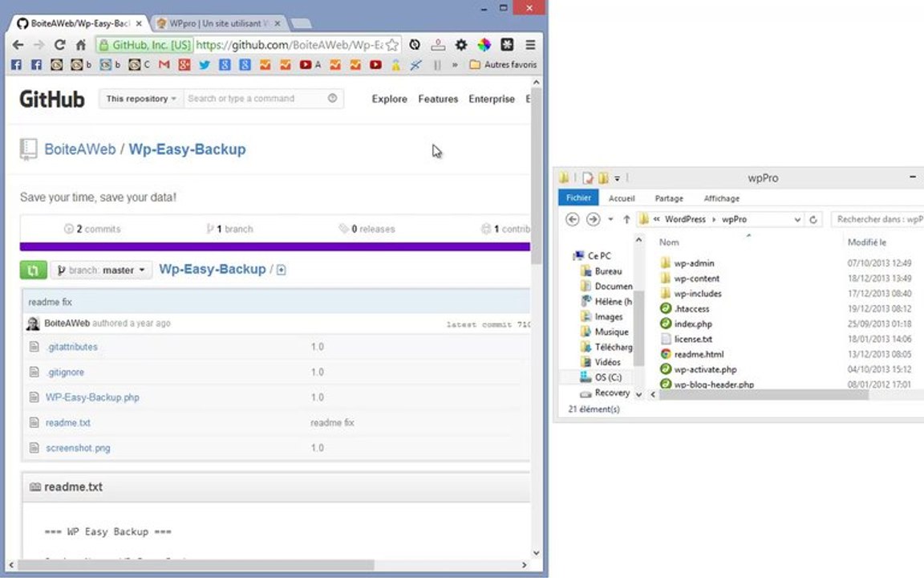Click Chrome's horizontal scrollbar
924x578 pixels.
pyautogui.click(x=196, y=565)
